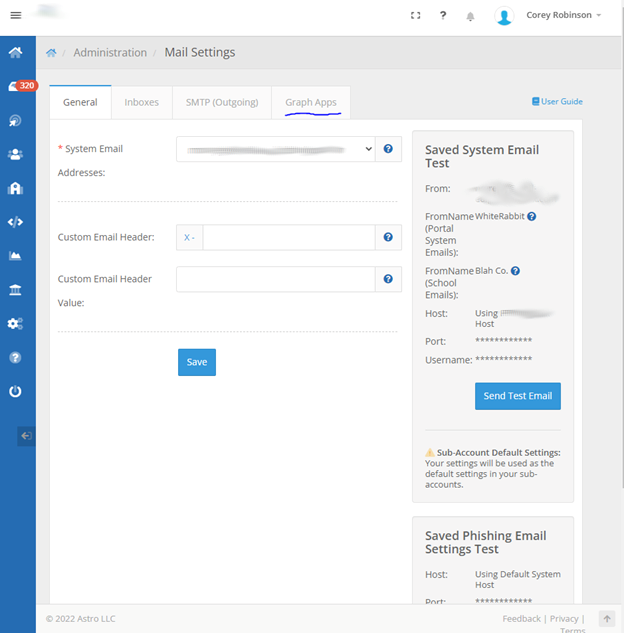Click the Home icon in the sidebar
Screen dimensions: 624x633
coord(15,53)
